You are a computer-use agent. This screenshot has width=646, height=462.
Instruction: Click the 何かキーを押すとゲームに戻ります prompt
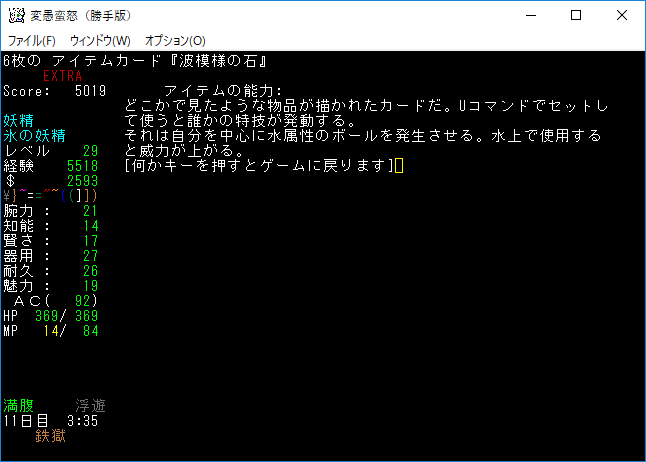[x=258, y=166]
